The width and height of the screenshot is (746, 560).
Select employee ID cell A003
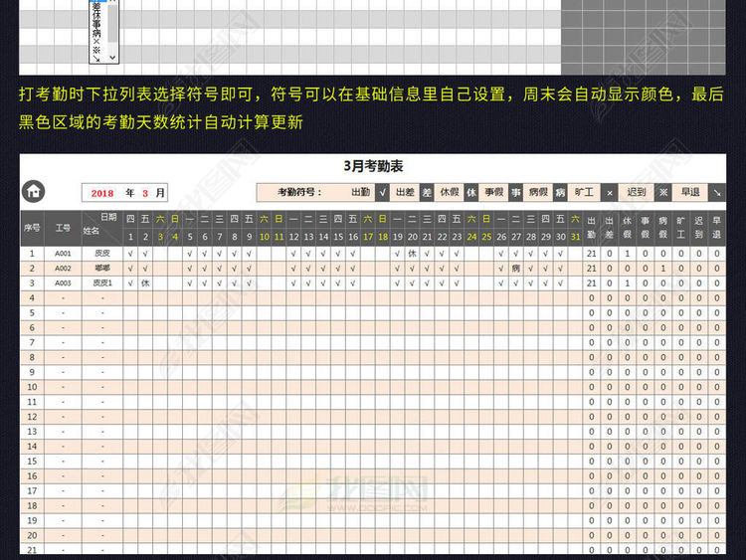coord(63,283)
